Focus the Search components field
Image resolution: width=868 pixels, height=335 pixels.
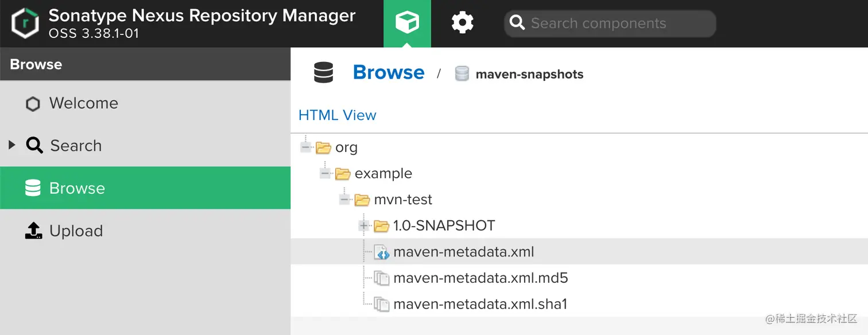click(610, 24)
